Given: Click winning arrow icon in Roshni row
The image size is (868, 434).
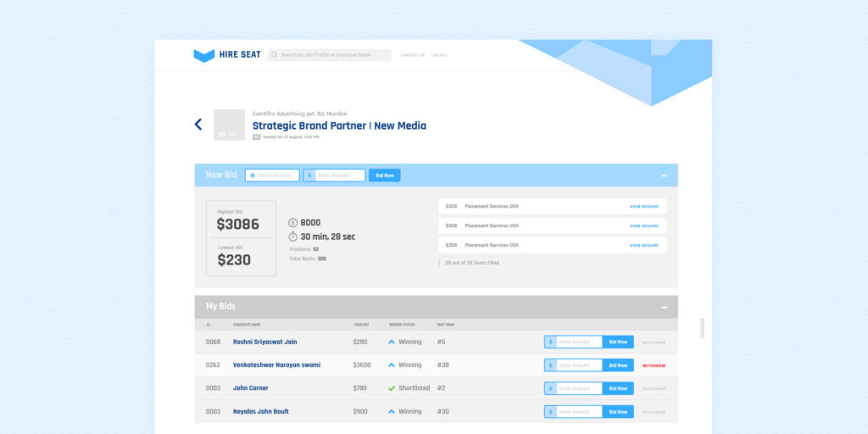Looking at the screenshot, I should coord(392,342).
